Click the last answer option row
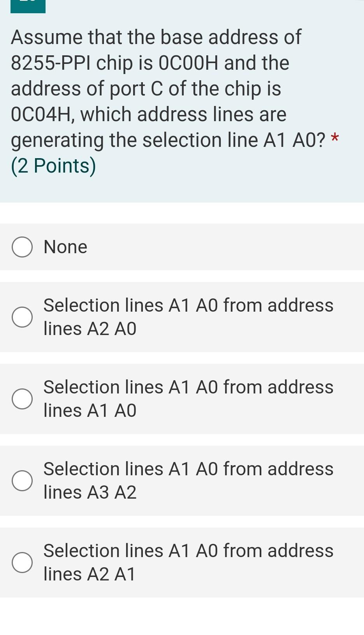 (182, 562)
